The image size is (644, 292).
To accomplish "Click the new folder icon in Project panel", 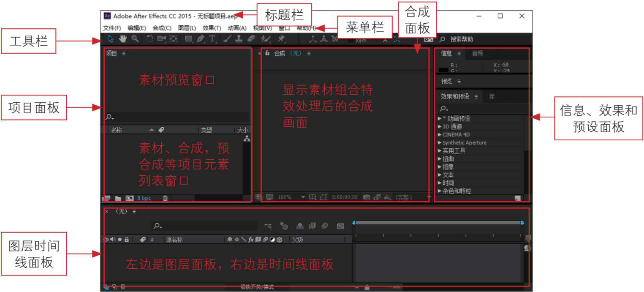I will (x=118, y=198).
